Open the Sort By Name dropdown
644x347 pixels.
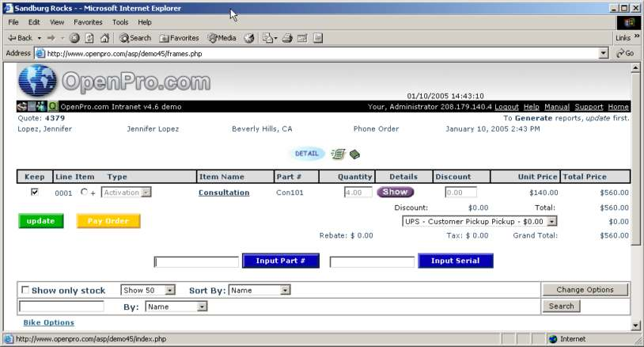tap(260, 291)
